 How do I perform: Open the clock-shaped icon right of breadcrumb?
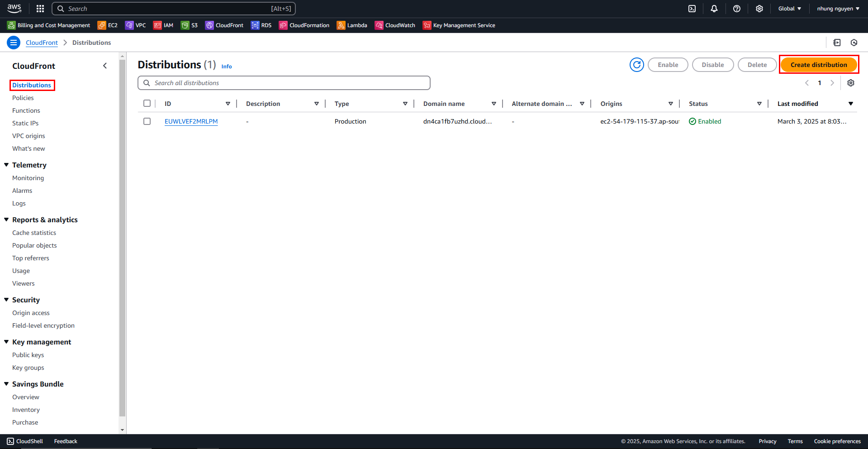[x=854, y=43]
